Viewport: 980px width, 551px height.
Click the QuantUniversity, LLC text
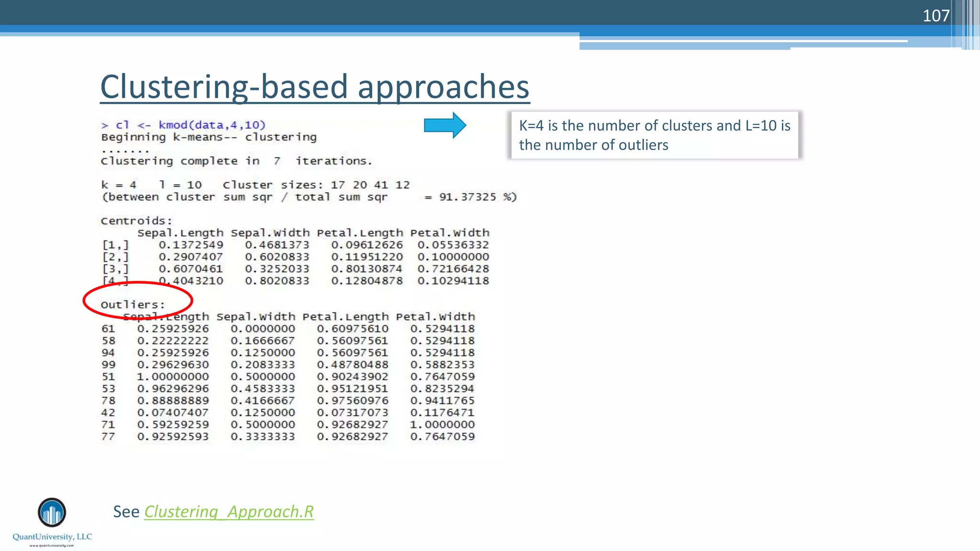point(52,537)
